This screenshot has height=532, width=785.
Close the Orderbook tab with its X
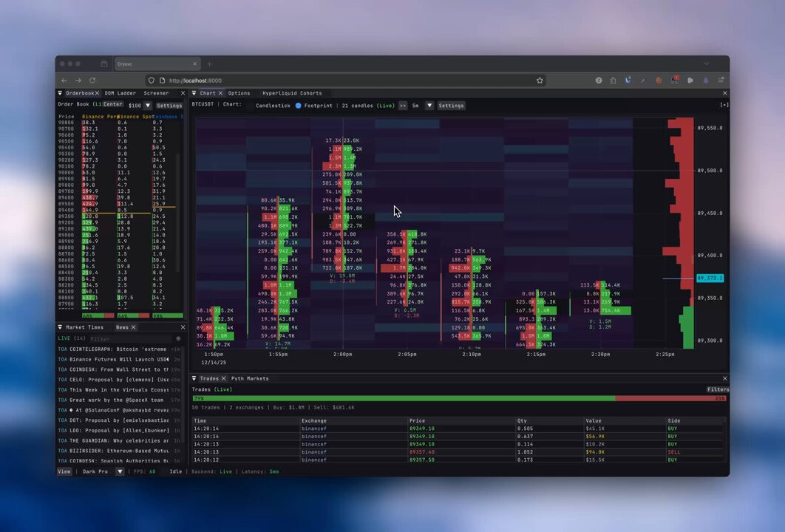(97, 93)
